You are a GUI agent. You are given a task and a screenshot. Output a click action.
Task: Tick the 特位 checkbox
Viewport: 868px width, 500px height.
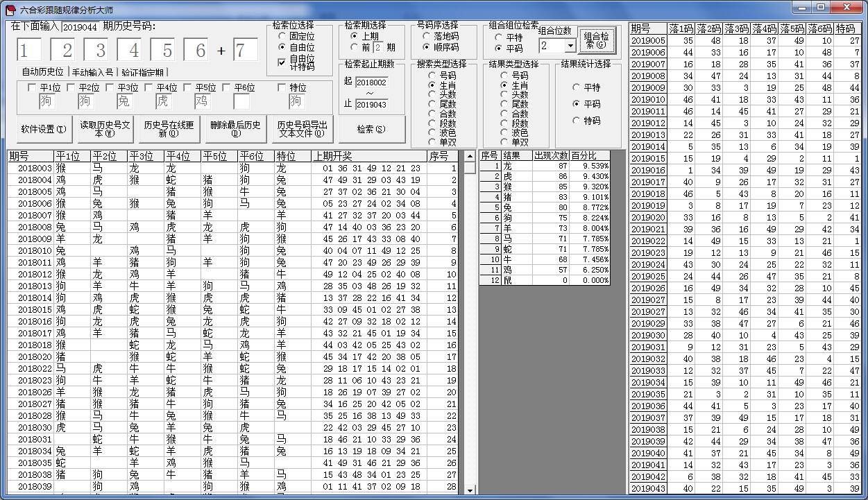282,87
